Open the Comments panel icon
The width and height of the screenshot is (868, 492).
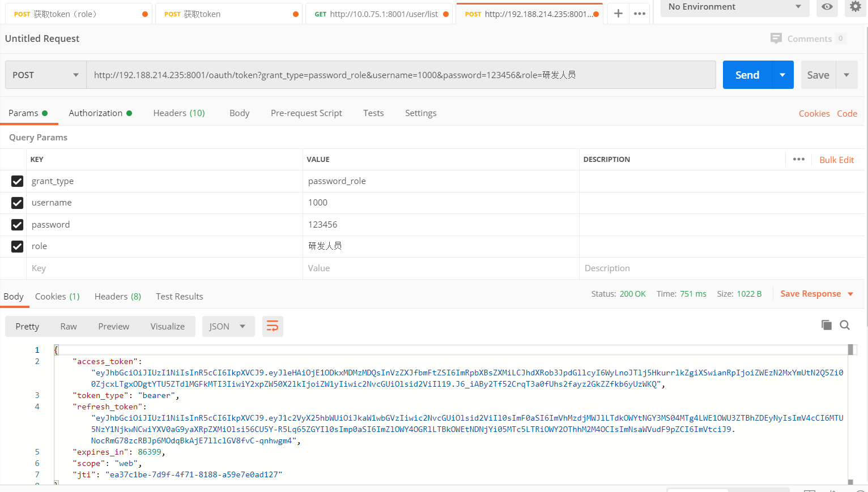point(776,38)
